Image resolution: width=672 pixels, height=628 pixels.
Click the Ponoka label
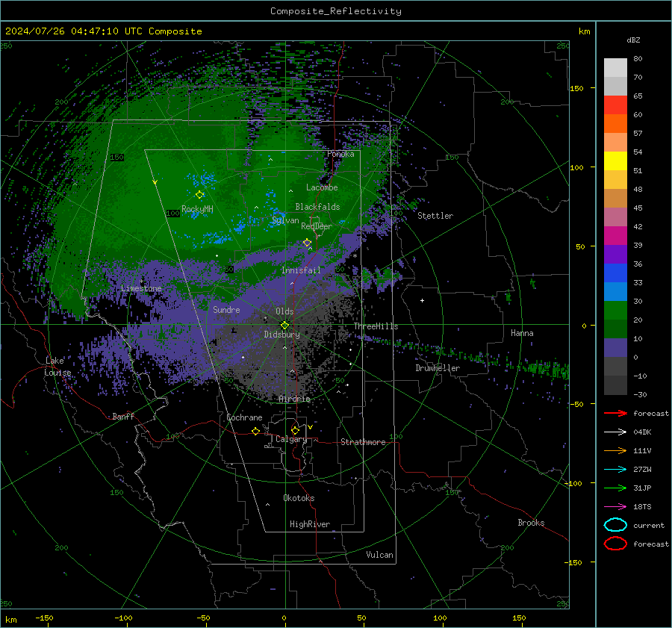click(x=340, y=154)
